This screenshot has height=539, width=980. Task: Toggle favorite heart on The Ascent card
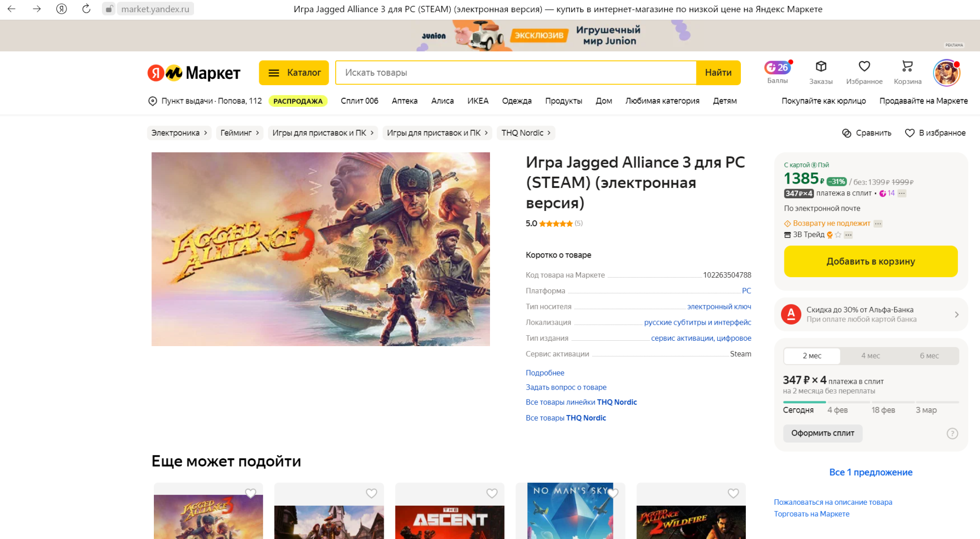click(492, 493)
